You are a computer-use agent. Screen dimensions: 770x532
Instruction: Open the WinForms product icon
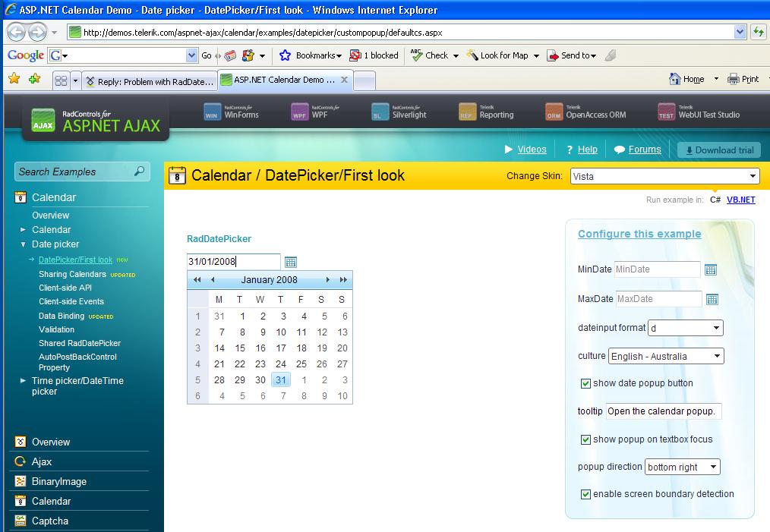tap(212, 112)
